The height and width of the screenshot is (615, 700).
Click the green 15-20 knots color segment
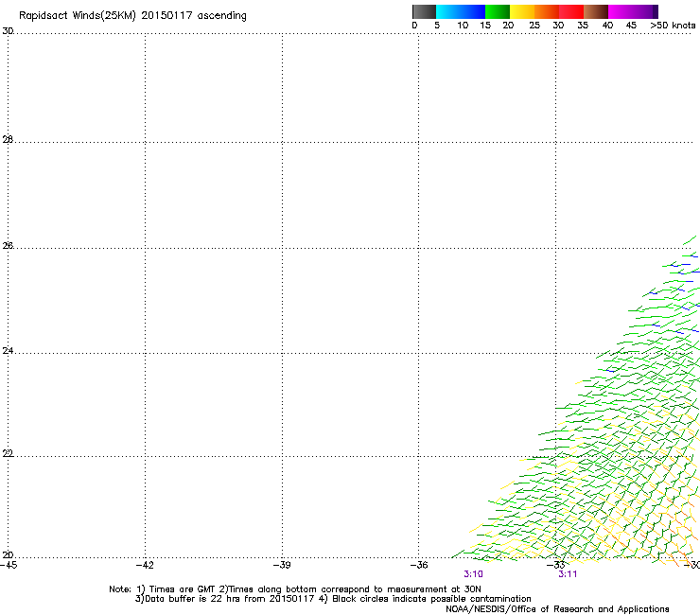click(498, 11)
